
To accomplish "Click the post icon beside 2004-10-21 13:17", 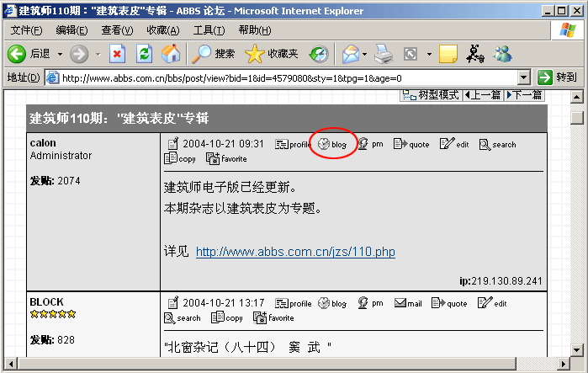I will (173, 303).
